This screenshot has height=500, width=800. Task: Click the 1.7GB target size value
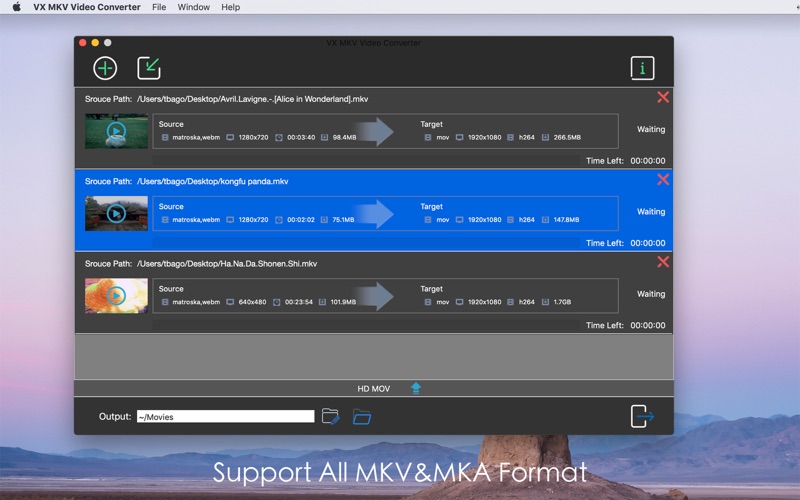tap(562, 302)
